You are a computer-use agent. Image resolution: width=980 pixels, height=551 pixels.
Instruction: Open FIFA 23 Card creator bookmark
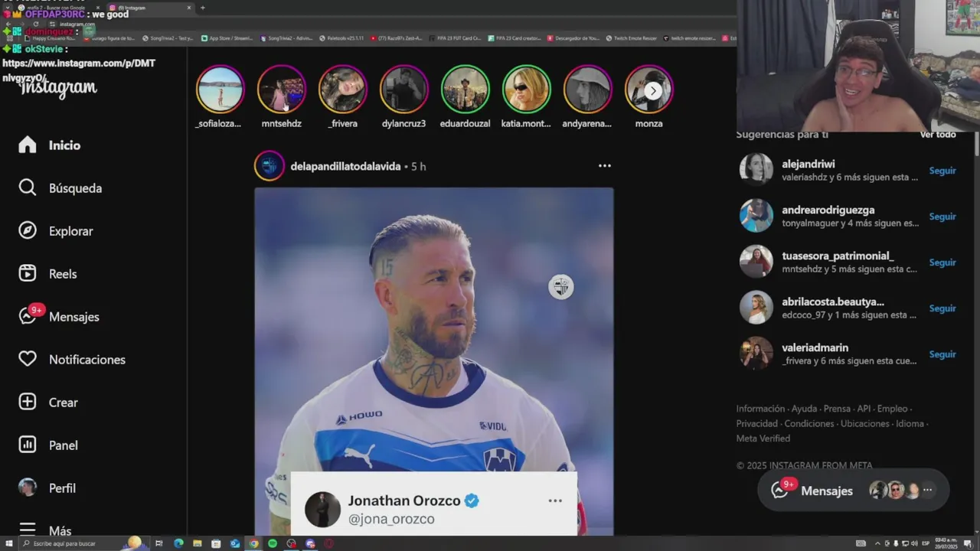514,37
